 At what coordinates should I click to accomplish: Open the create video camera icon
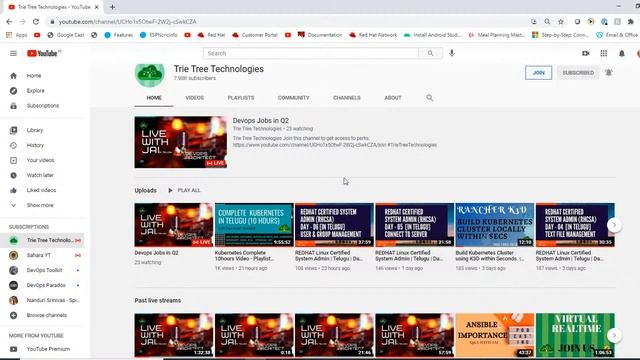click(x=586, y=53)
